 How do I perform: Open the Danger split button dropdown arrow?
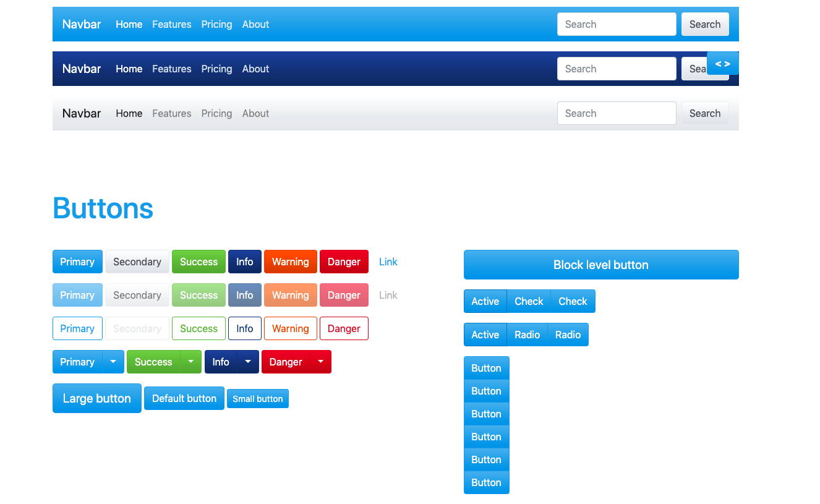tap(320, 362)
